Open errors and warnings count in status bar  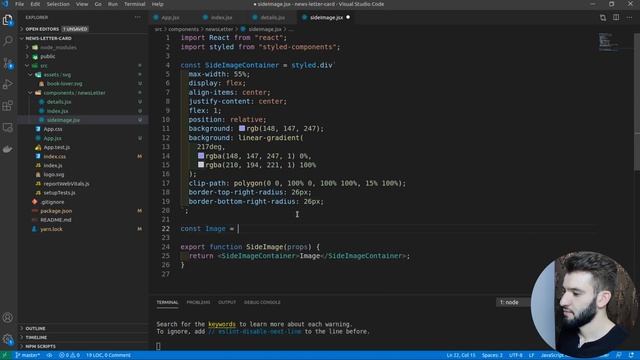point(69,355)
